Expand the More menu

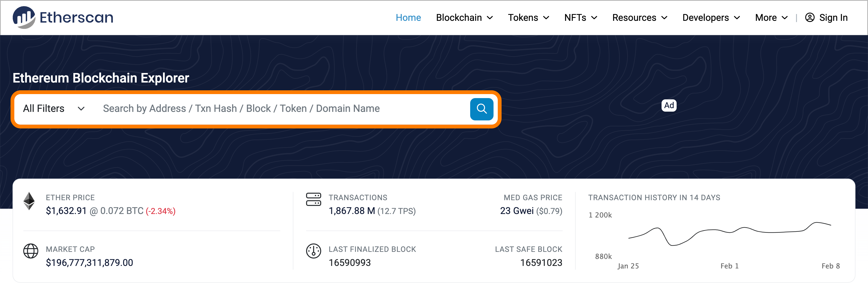point(771,18)
